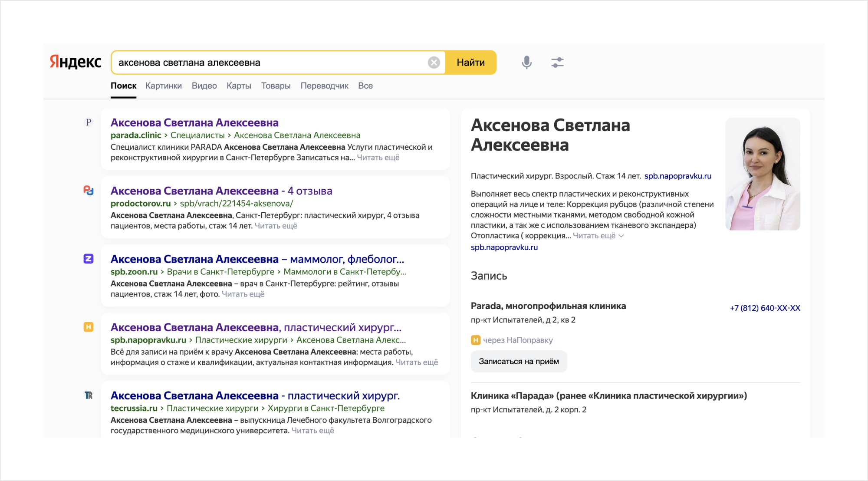Click spb.napopravku.ru link after Стаж 14 лет
The width and height of the screenshot is (868, 481).
(x=677, y=176)
